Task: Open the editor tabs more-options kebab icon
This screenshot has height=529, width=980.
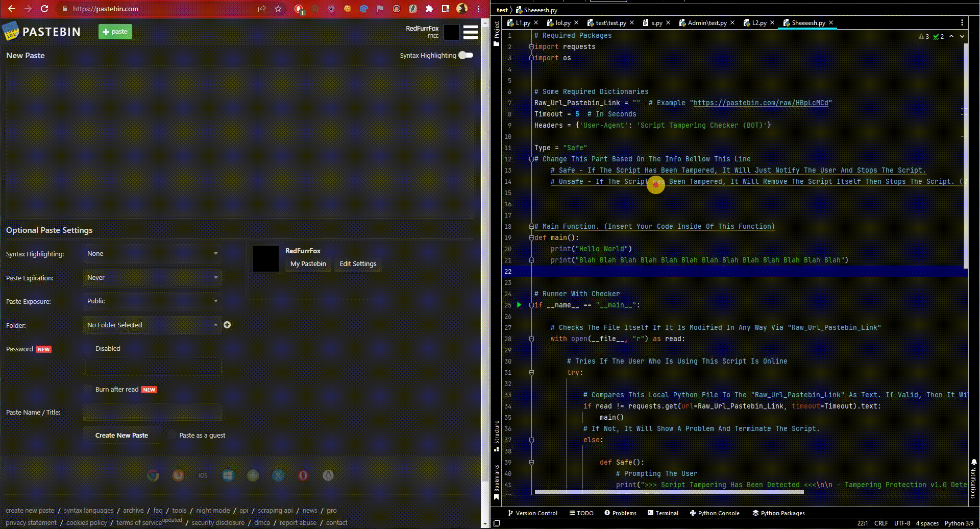Action: tap(962, 22)
